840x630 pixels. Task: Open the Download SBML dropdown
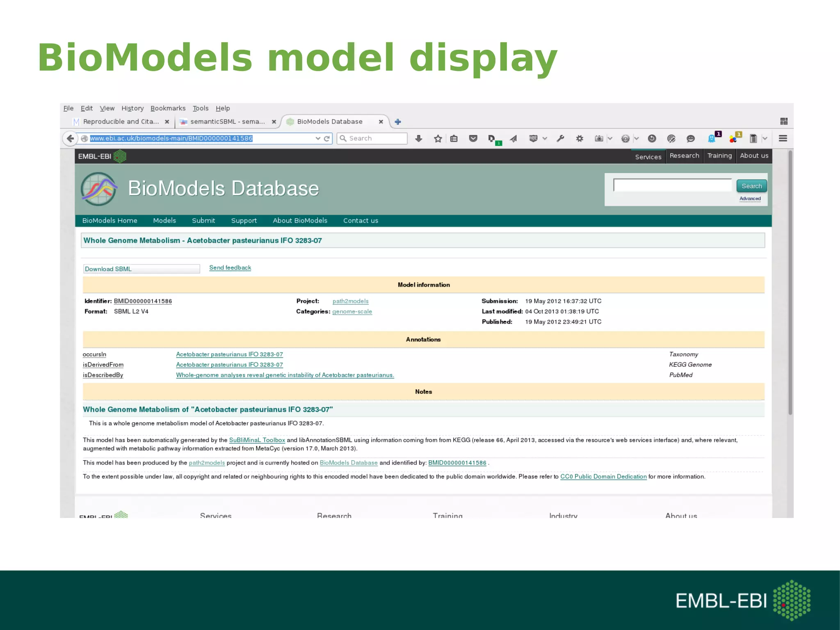coord(142,269)
